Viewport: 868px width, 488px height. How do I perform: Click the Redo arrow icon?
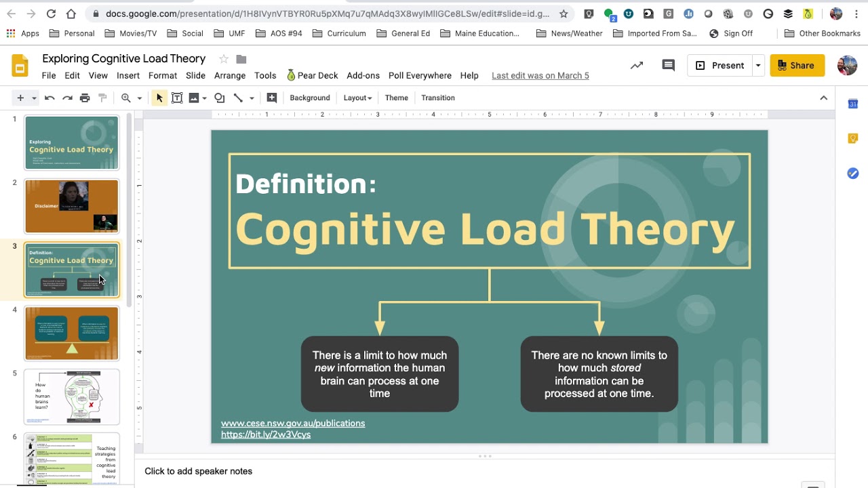click(x=67, y=98)
